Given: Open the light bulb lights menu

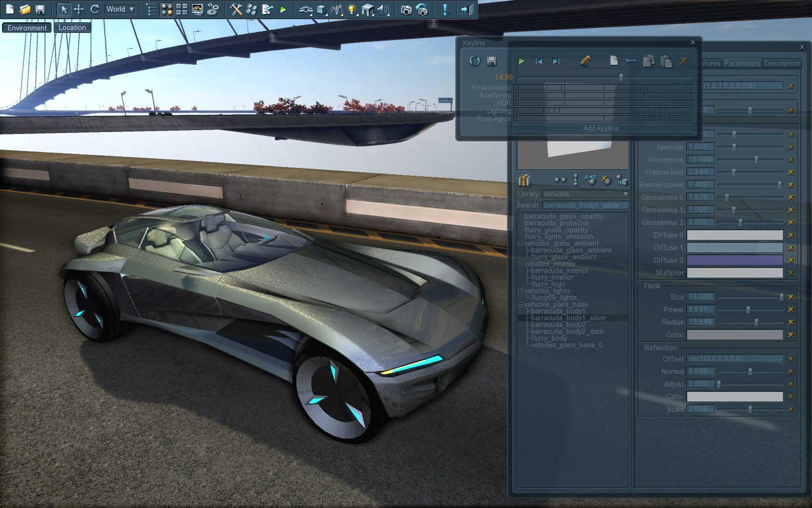Looking at the screenshot, I should [x=352, y=9].
